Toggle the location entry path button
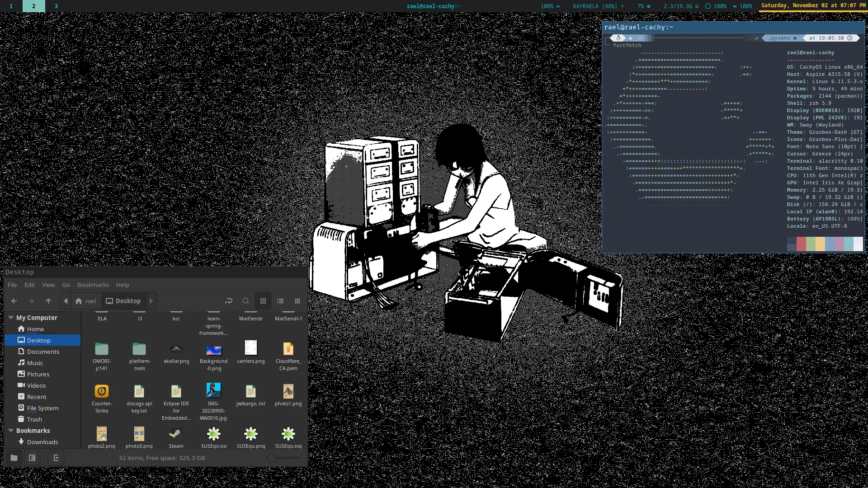The image size is (868, 488). point(229,301)
